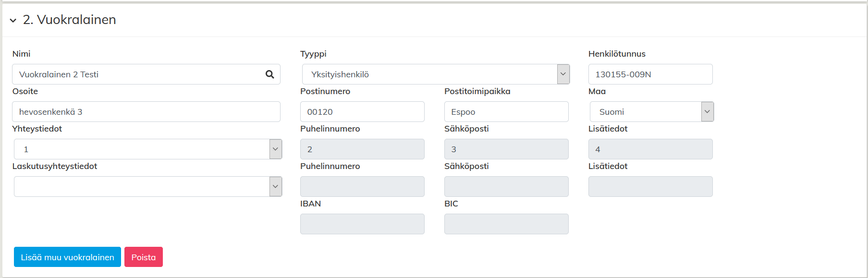Focus the Henkilötunnus input field
Viewport: 868px width, 278px height.
650,74
